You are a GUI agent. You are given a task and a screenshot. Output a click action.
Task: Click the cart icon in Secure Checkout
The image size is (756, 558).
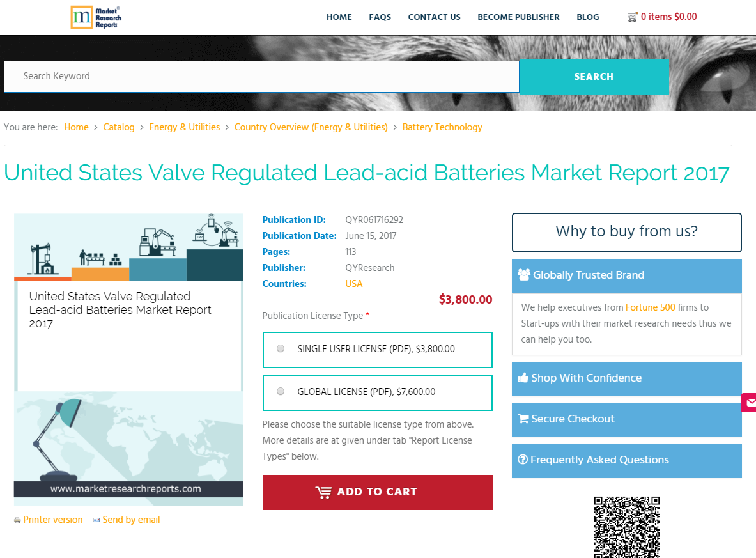tap(523, 419)
